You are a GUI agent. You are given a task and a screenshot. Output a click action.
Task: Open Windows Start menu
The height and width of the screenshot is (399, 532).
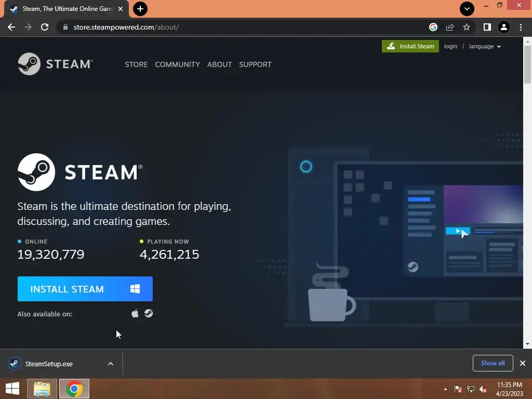(x=12, y=388)
